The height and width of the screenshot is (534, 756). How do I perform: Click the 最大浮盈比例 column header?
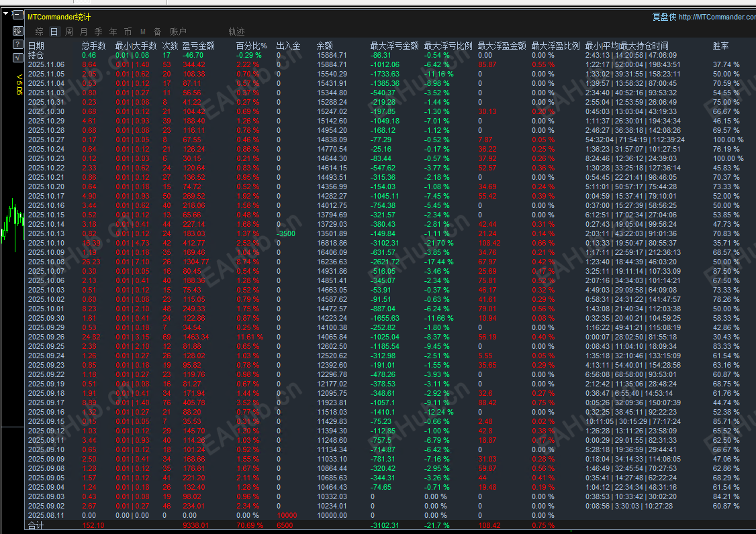click(555, 46)
